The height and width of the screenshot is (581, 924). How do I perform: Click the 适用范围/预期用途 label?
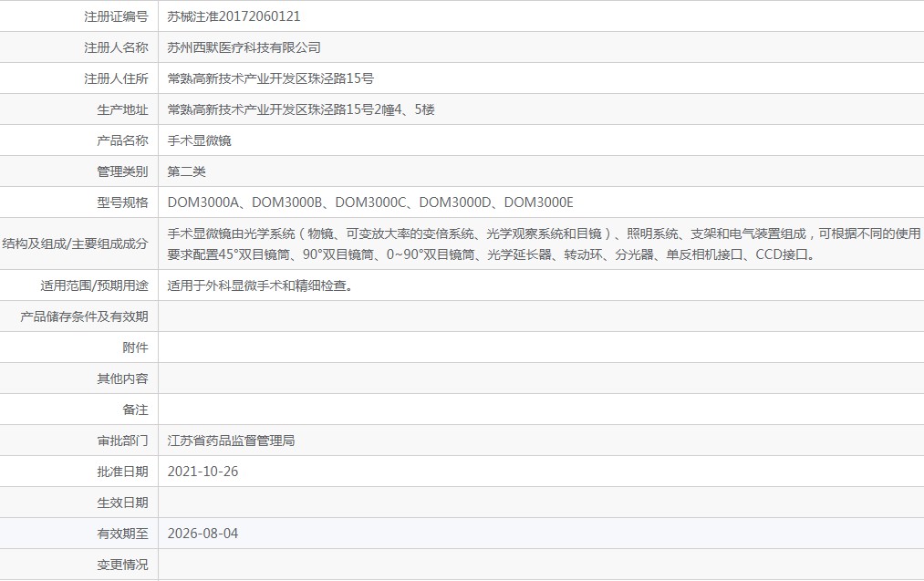click(94, 285)
